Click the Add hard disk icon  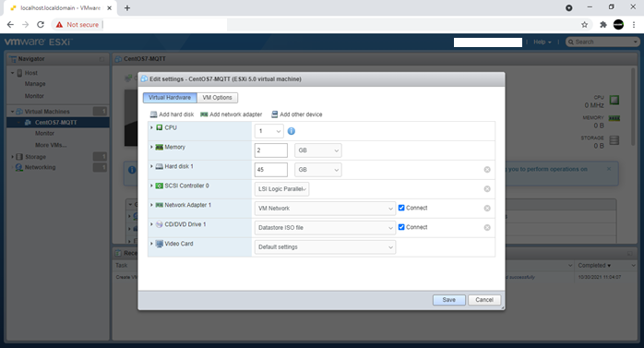(x=153, y=114)
